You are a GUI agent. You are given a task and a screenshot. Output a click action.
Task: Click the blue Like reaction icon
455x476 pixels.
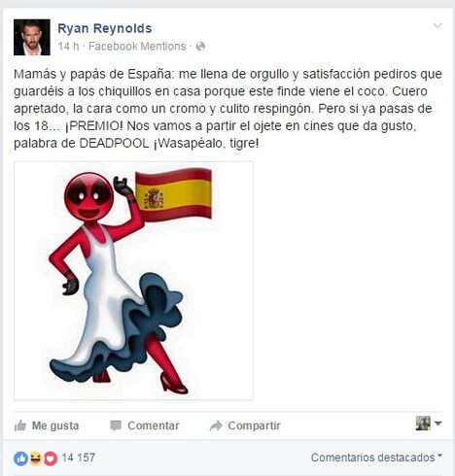[20, 459]
